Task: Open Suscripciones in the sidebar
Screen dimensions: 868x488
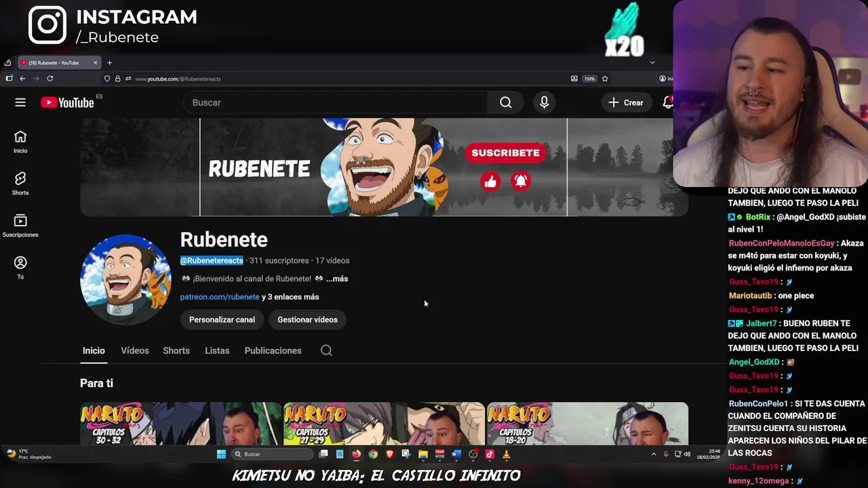Action: [x=20, y=226]
